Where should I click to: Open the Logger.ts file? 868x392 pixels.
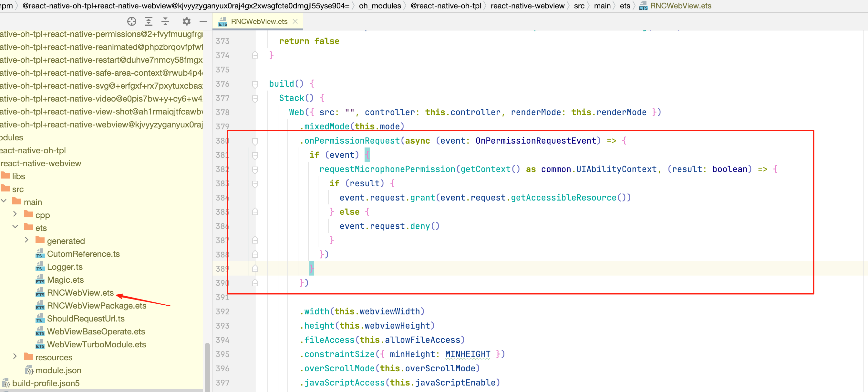tap(65, 267)
